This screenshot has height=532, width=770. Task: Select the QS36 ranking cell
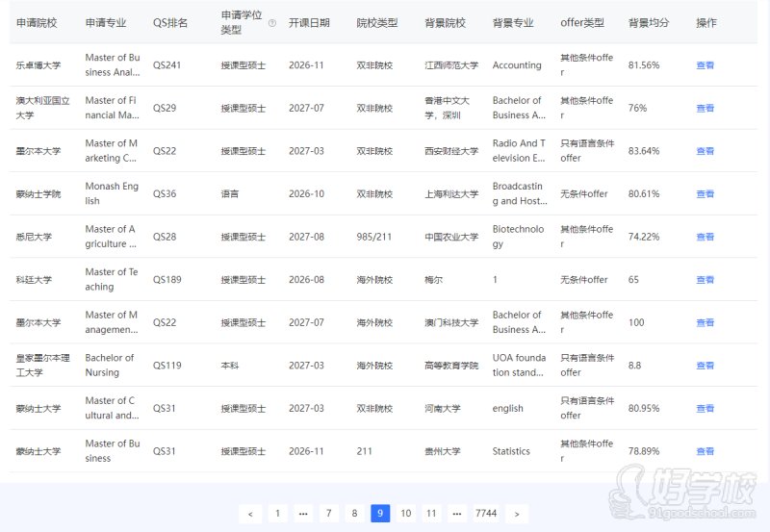tap(165, 194)
